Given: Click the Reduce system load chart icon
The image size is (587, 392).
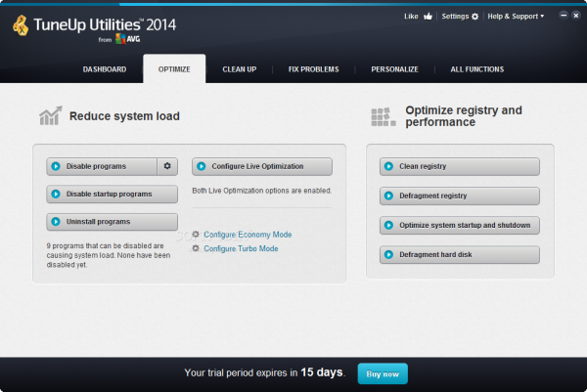Looking at the screenshot, I should pyautogui.click(x=51, y=115).
